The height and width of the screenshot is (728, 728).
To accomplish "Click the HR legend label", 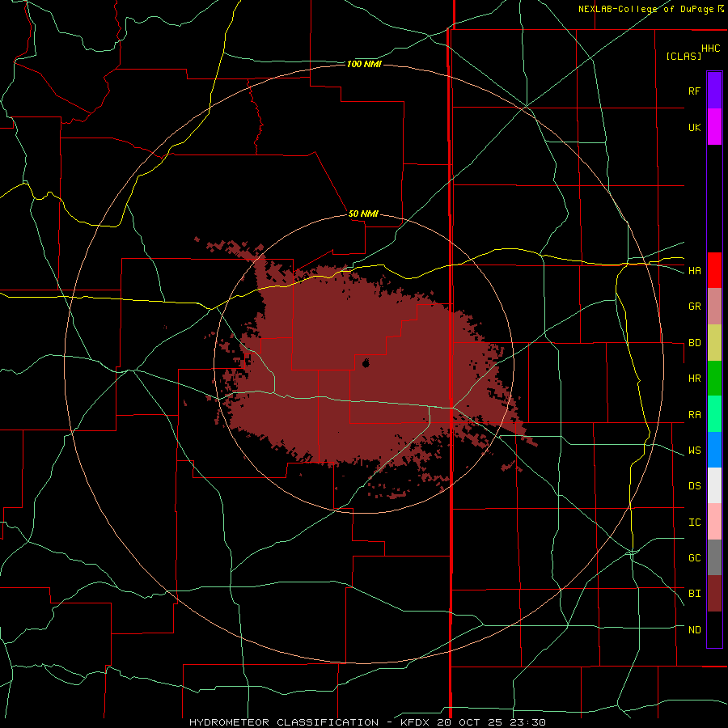I will coord(694,379).
